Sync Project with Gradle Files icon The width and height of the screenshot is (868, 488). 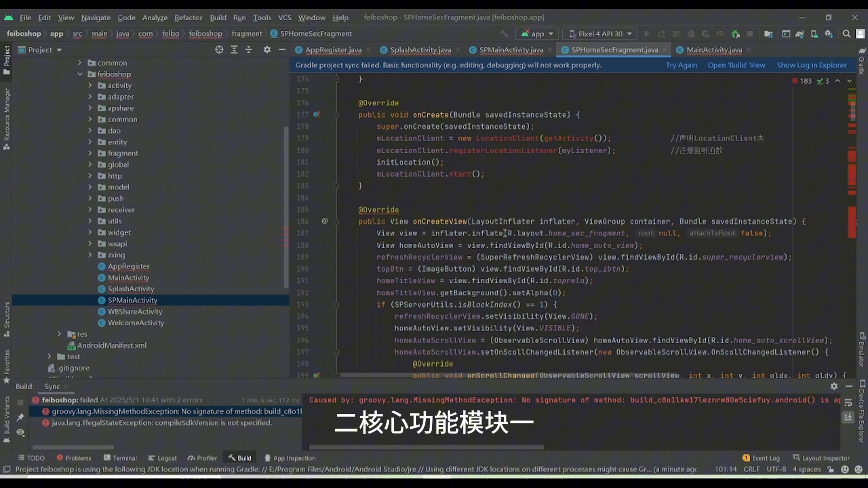pyautogui.click(x=800, y=34)
